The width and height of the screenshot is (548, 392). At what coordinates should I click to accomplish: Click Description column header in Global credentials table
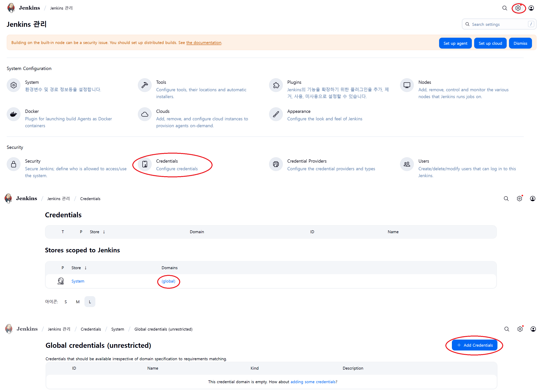coord(353,368)
